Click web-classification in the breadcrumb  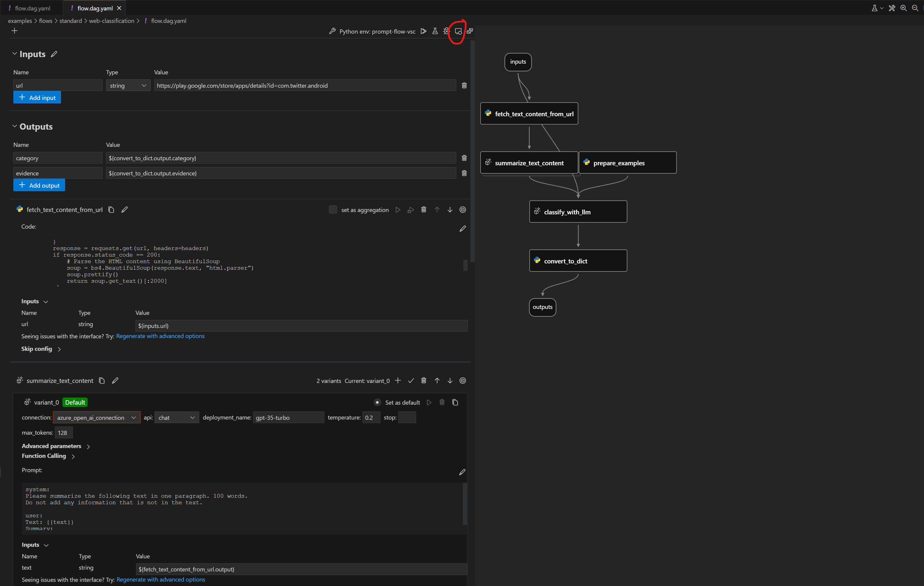click(112, 21)
